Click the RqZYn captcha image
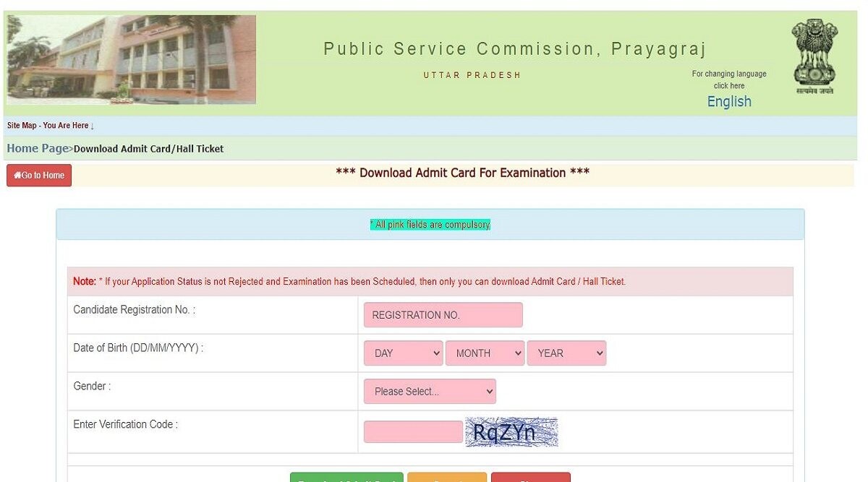This screenshot has width=868, height=482. [x=511, y=432]
